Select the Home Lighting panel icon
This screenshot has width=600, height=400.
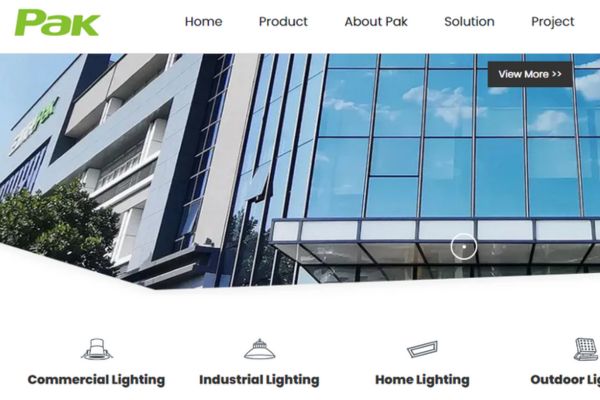click(422, 349)
